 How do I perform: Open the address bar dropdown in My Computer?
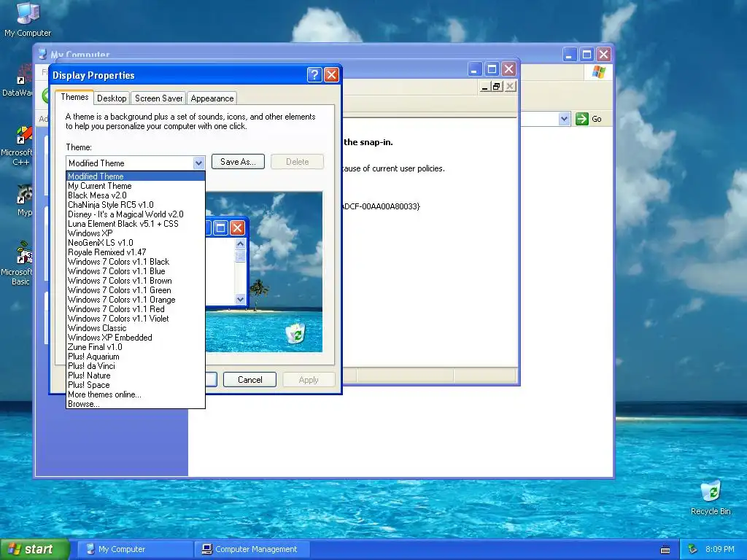pos(564,119)
